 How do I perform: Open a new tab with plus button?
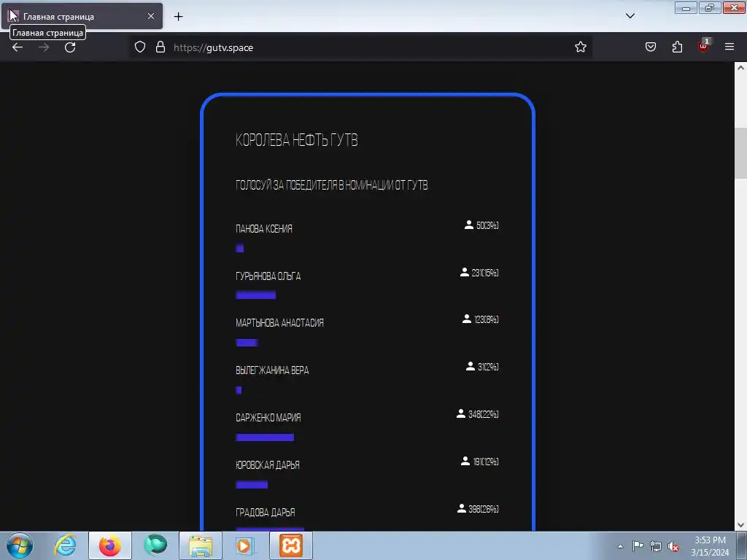tap(178, 17)
